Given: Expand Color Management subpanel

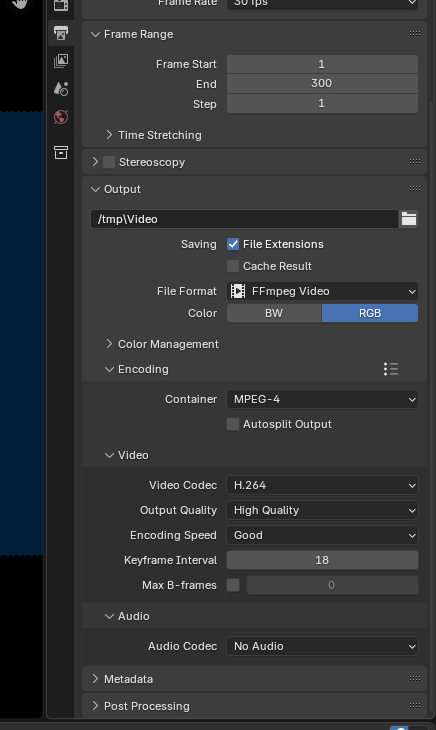Looking at the screenshot, I should pos(109,344).
